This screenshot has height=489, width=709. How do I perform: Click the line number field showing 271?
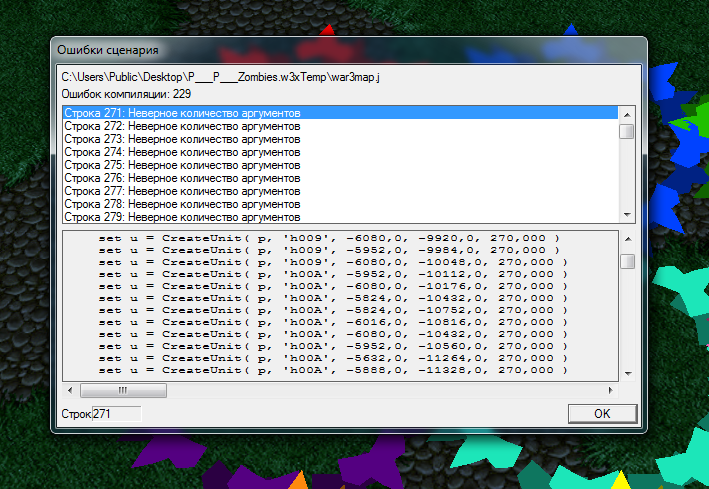pyautogui.click(x=117, y=413)
